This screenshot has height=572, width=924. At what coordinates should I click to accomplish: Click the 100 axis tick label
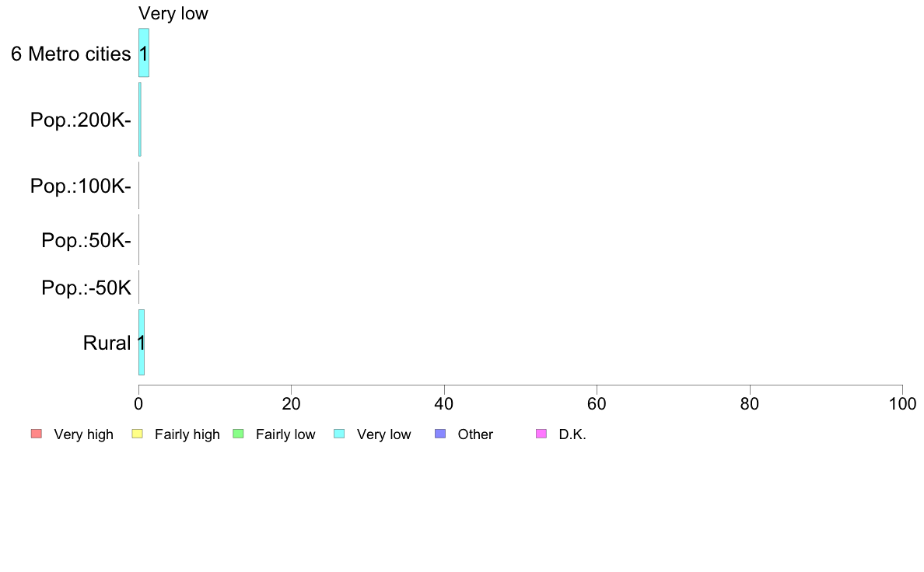coord(902,403)
